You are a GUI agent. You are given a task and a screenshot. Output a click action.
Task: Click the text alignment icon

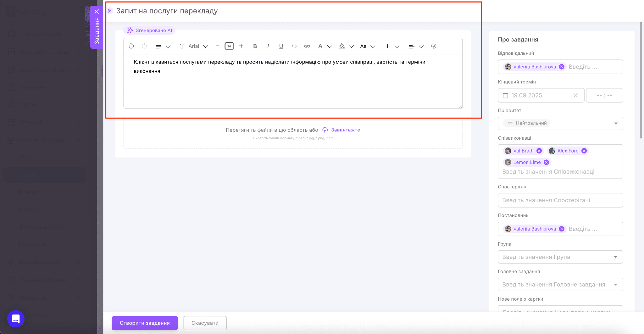pos(411,46)
